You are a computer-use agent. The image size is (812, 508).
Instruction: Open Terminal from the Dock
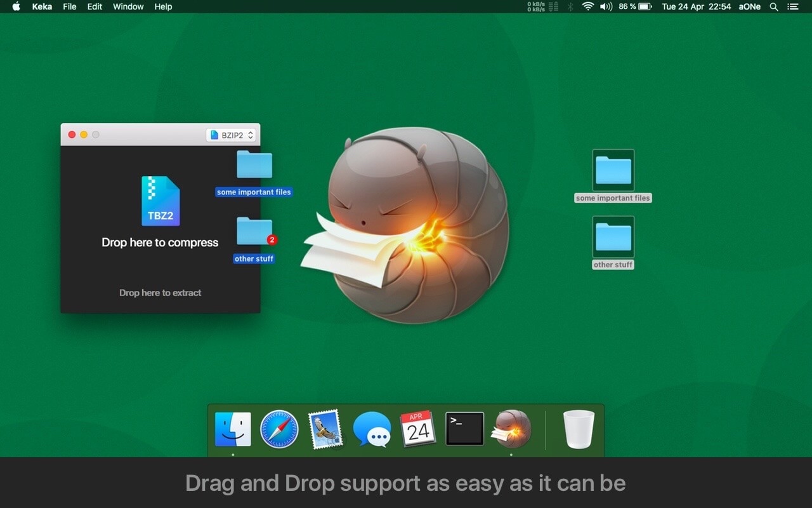pos(464,429)
